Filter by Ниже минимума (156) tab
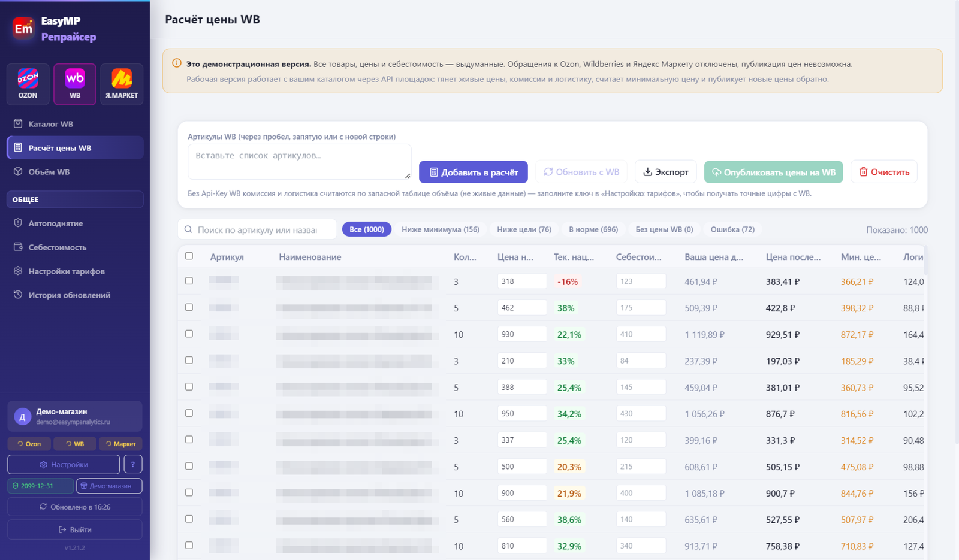 point(441,229)
